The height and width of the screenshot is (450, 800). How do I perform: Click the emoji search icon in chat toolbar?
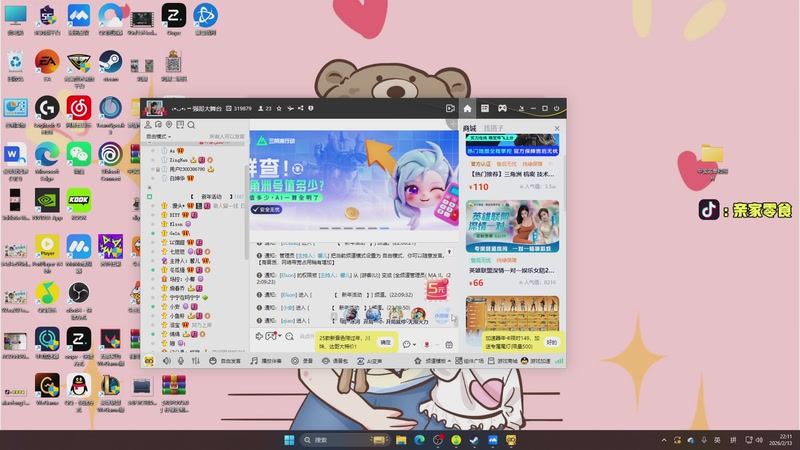[289, 336]
